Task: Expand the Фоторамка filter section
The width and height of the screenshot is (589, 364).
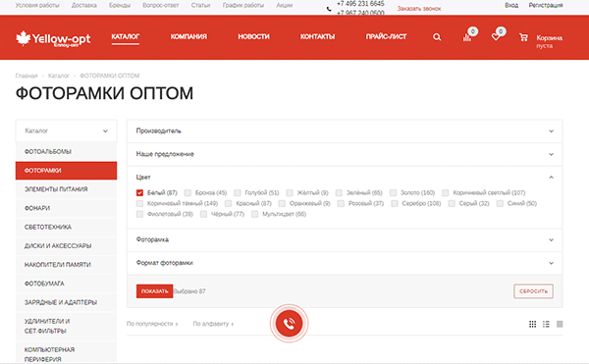Action: click(x=345, y=239)
